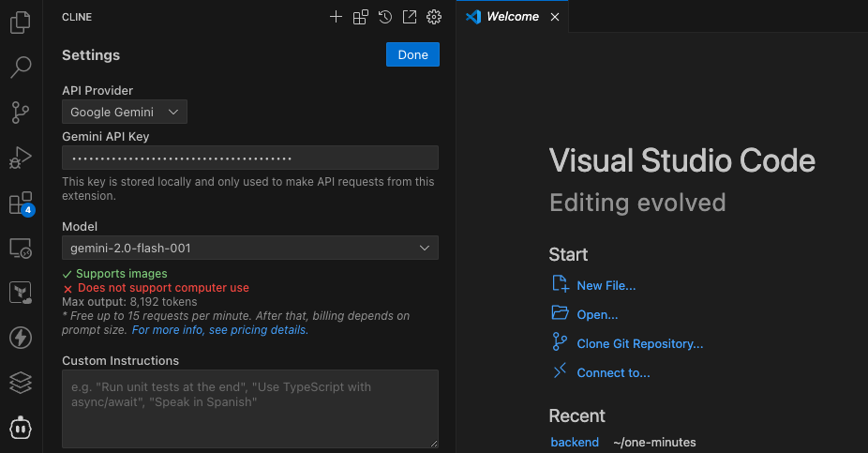Click the Connect to remote icon
This screenshot has height=453, width=868.
click(x=561, y=370)
